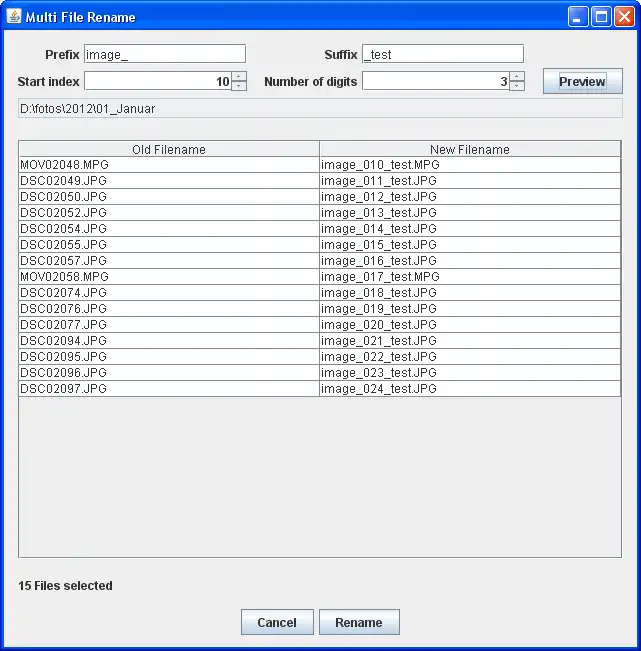Click the image_019_test.JPG cell
Image resolution: width=641 pixels, height=651 pixels.
coord(470,308)
